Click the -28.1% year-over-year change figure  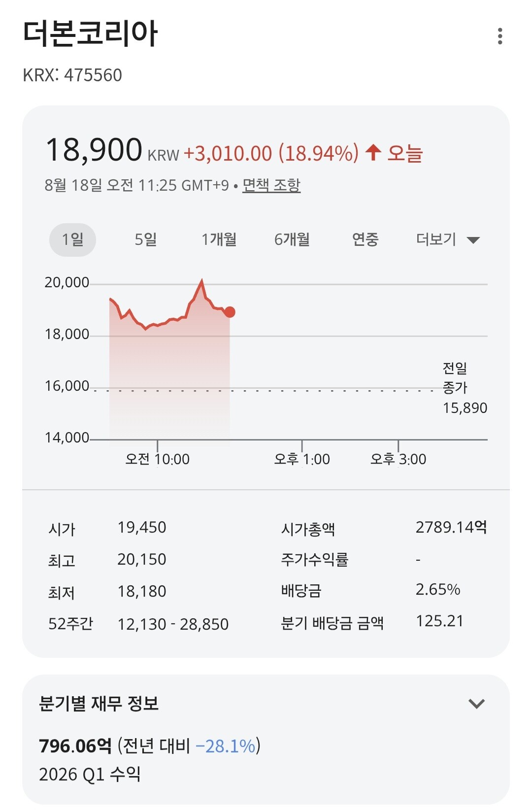tap(226, 746)
